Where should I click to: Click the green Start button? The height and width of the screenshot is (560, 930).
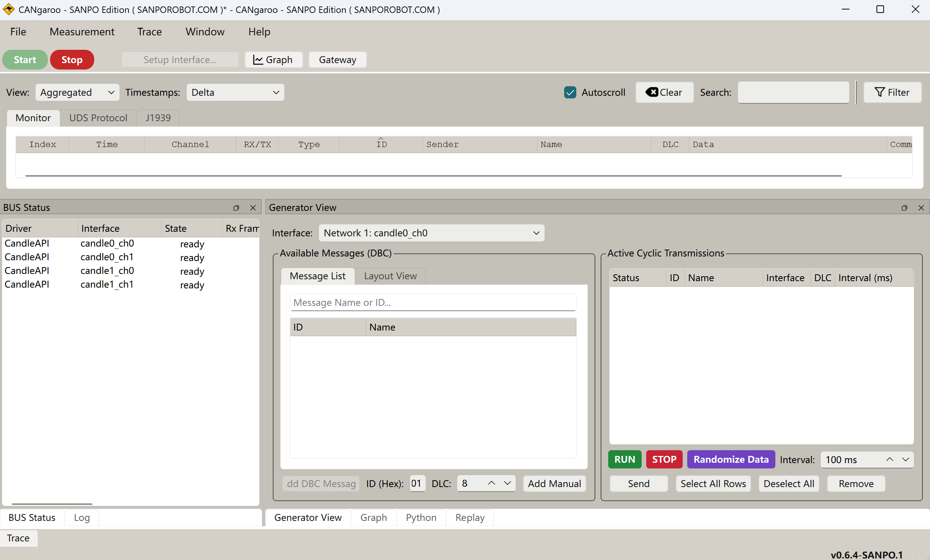tap(25, 60)
